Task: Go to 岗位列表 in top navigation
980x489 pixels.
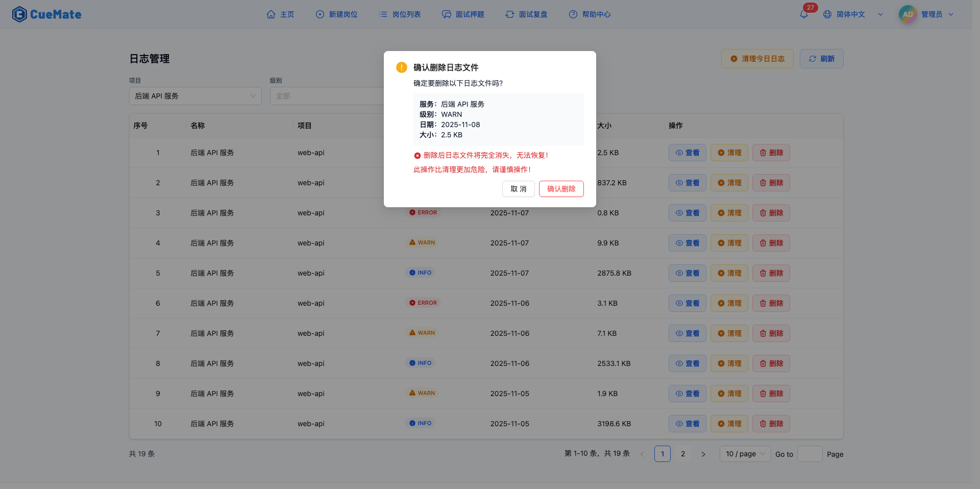Action: coord(400,14)
